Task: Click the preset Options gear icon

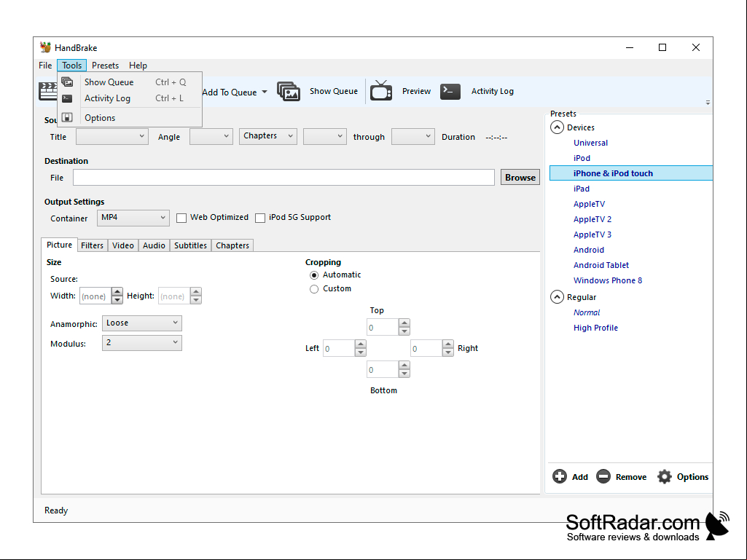Action: (x=665, y=476)
